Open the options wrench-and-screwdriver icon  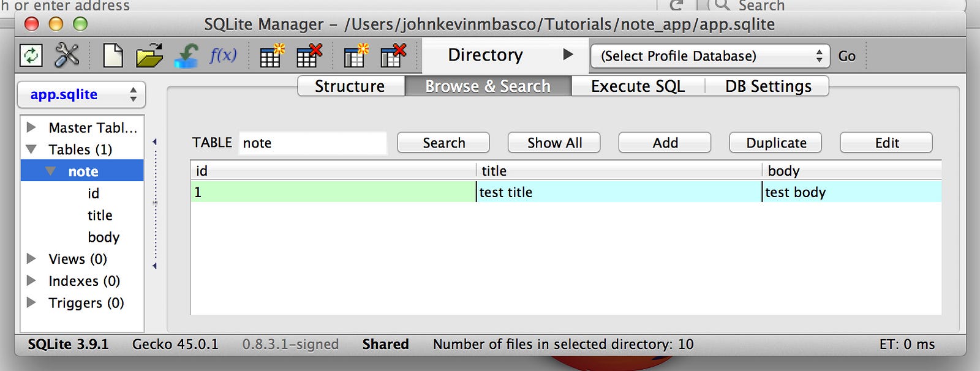point(67,55)
